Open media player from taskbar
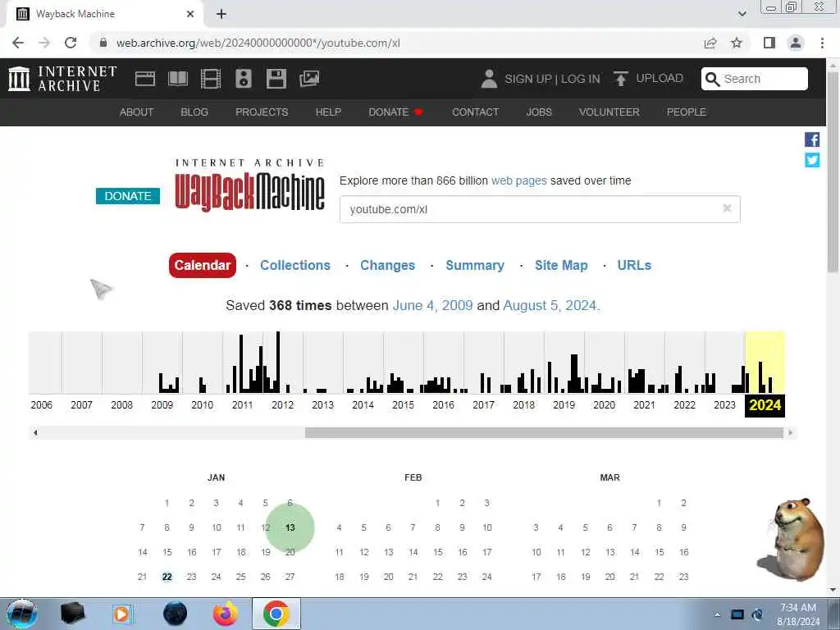 pyautogui.click(x=121, y=614)
